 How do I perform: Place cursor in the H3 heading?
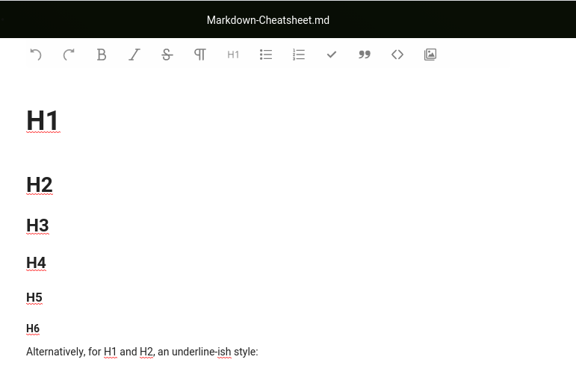(37, 225)
